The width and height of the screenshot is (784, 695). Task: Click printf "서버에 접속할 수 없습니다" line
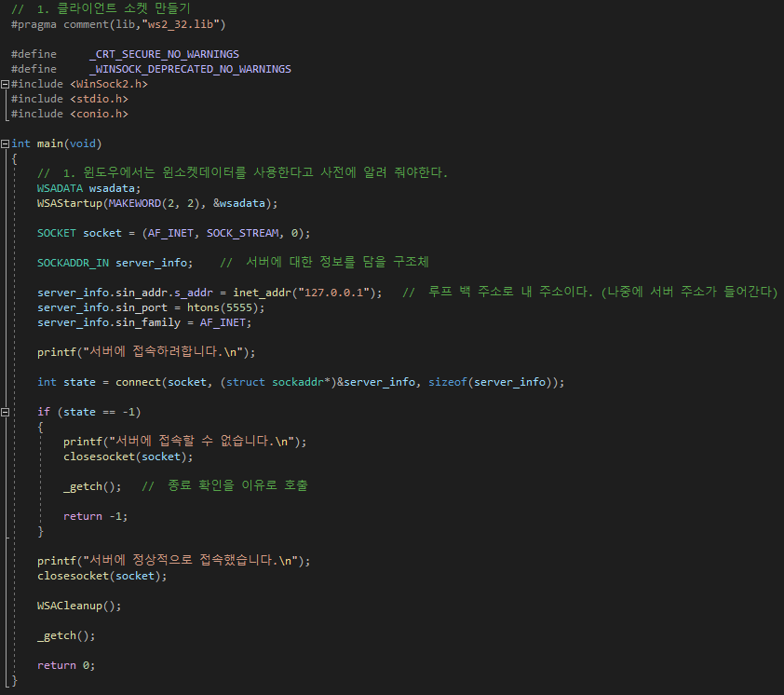(185, 442)
